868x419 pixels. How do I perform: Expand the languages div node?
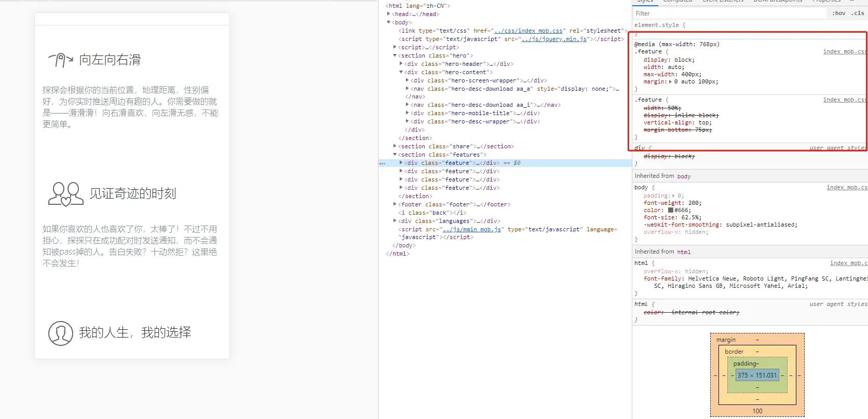click(x=395, y=221)
